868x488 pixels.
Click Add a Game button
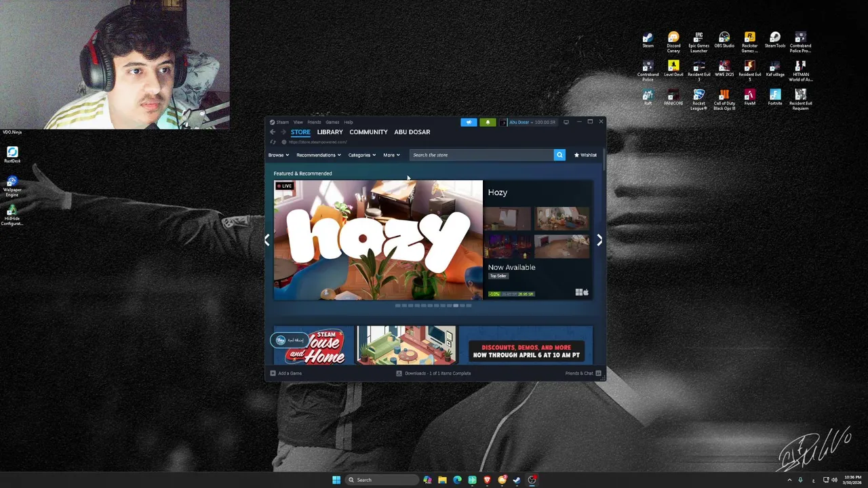pyautogui.click(x=285, y=373)
